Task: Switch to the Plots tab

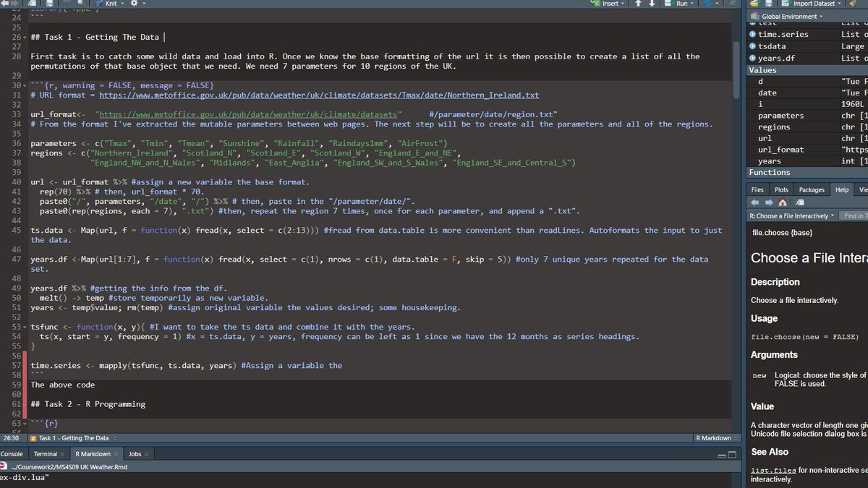Action: click(781, 189)
